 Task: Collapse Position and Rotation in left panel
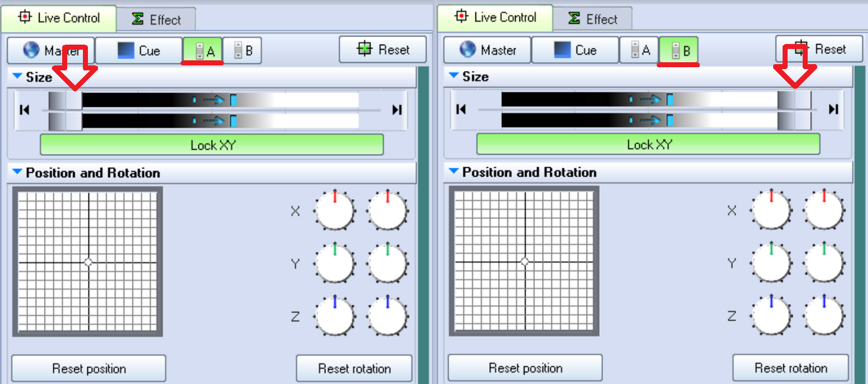pyautogui.click(x=18, y=172)
